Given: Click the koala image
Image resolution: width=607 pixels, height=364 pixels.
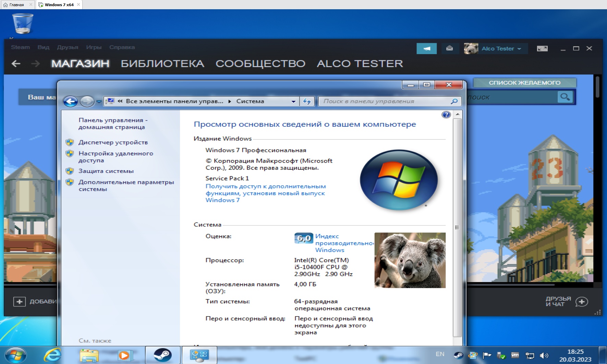Looking at the screenshot, I should coord(410,260).
